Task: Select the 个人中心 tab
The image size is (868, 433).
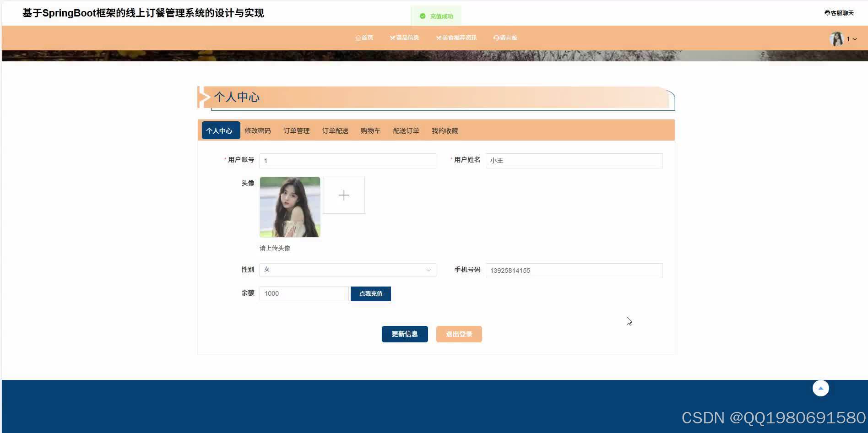Action: (x=221, y=130)
